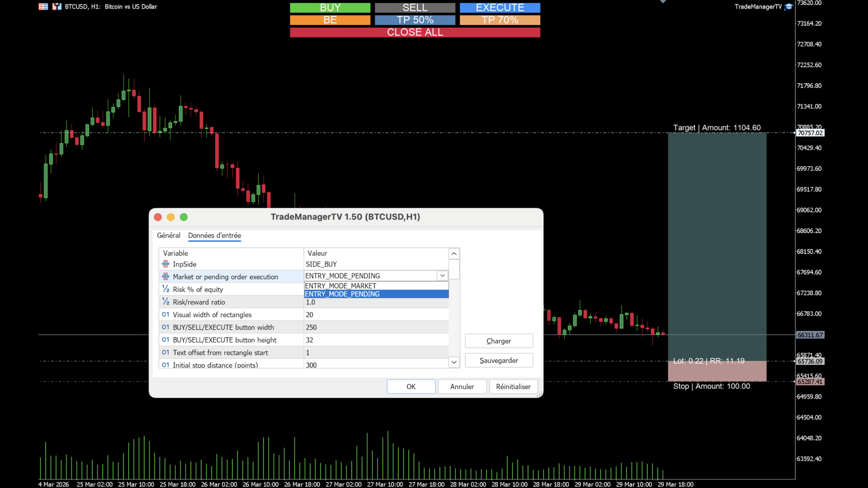Click the Visual width of rectangles integer icon

(x=165, y=314)
